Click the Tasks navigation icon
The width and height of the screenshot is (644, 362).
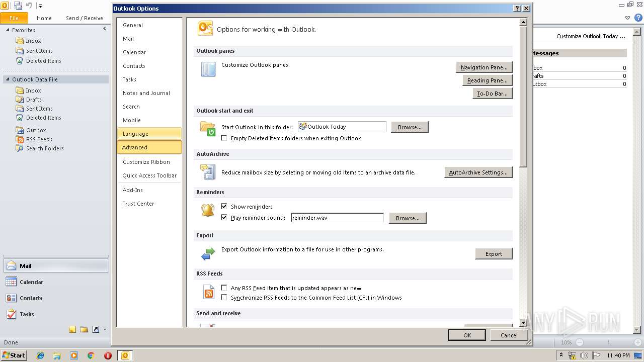pyautogui.click(x=11, y=314)
